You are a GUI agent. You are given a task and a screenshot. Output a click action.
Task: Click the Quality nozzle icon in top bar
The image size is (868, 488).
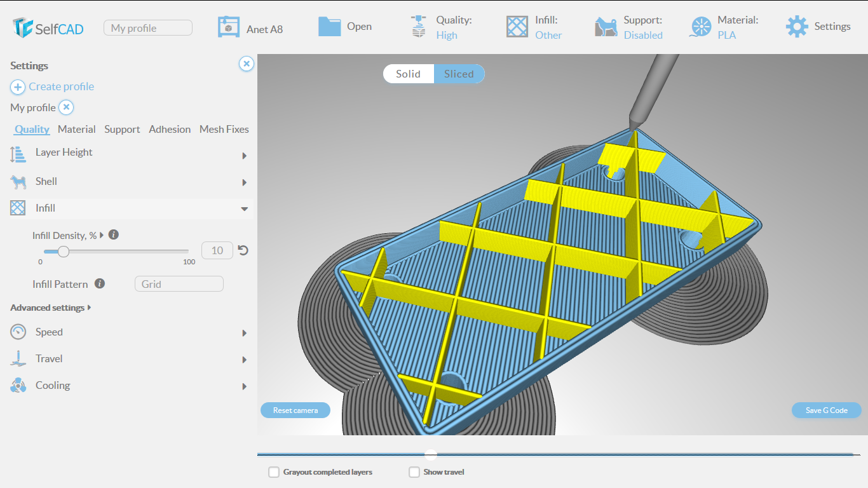pos(418,27)
